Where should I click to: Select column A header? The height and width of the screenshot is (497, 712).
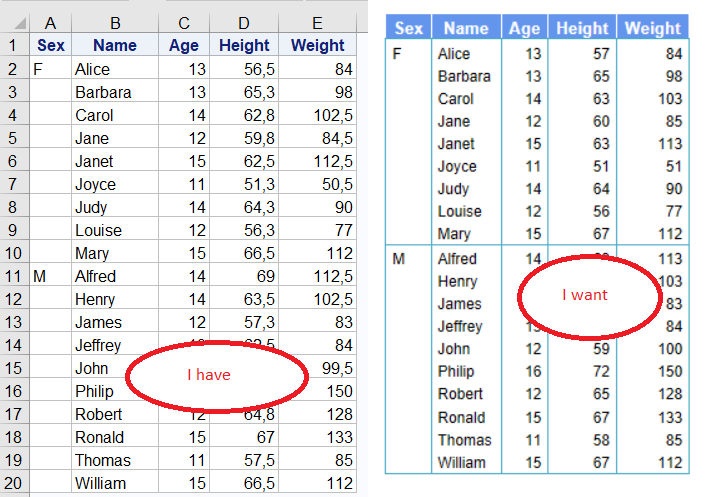[x=50, y=23]
